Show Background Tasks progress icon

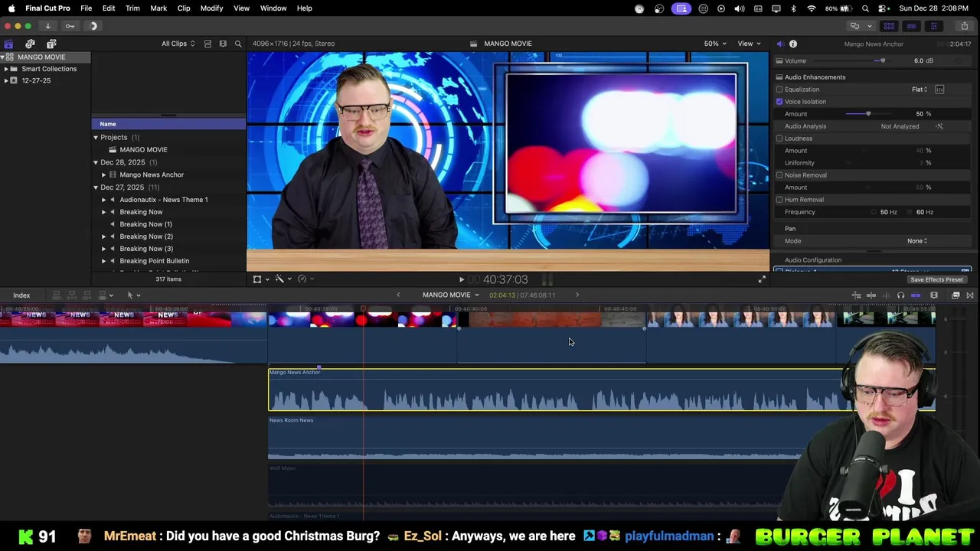coord(93,26)
